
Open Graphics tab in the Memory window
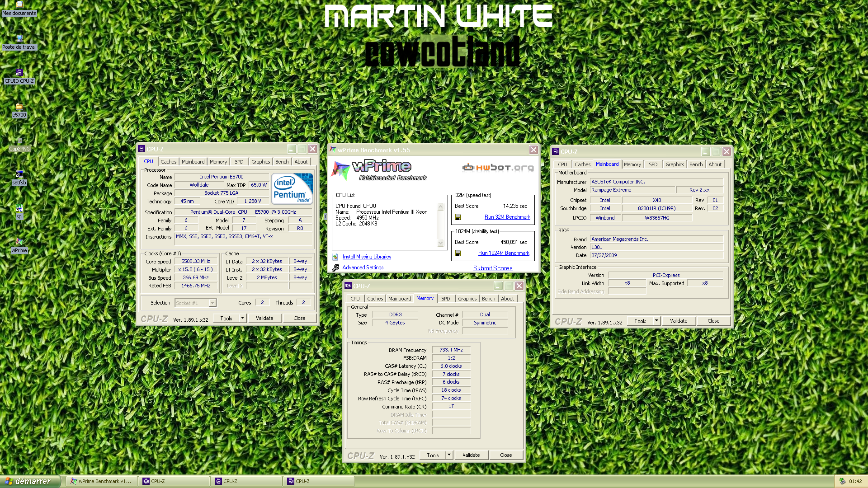click(467, 299)
